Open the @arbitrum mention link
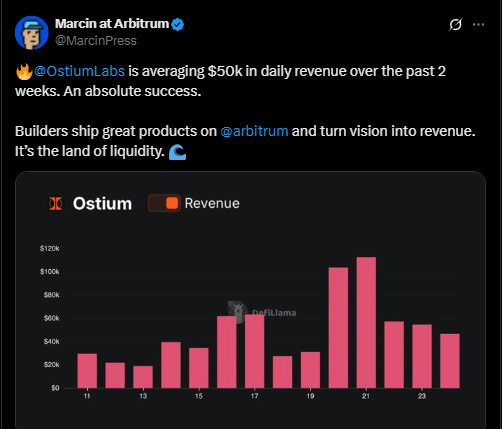Screen dimensions: 502x429 pos(254,131)
